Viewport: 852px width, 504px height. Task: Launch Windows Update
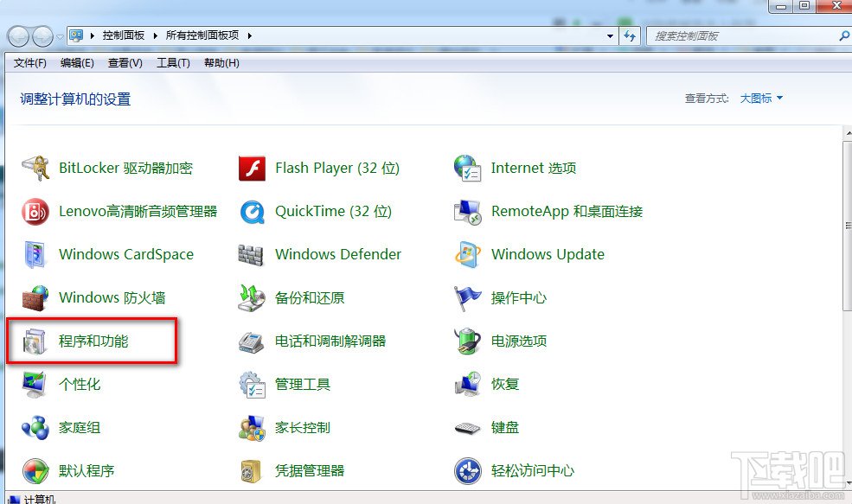[548, 254]
